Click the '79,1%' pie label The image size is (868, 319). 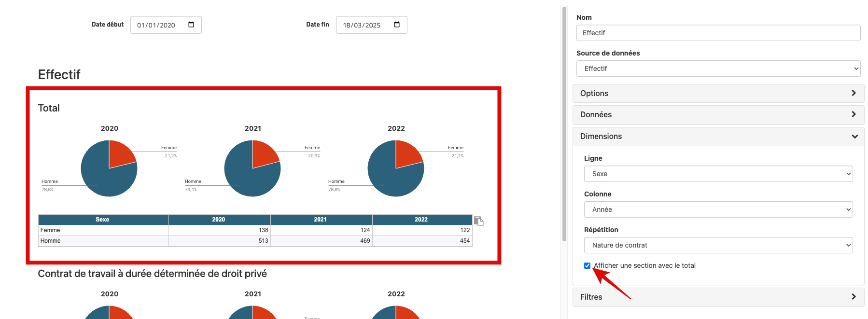click(x=191, y=190)
